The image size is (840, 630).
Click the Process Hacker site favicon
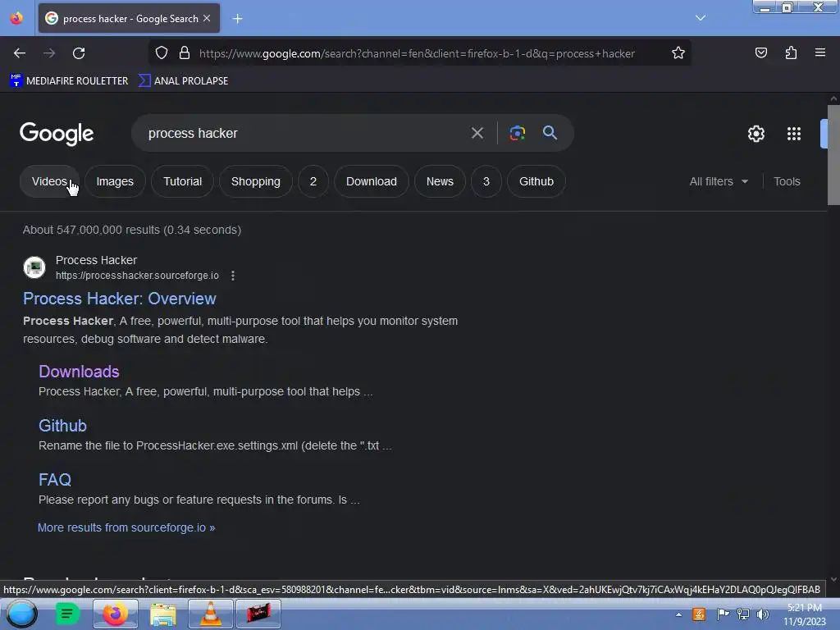click(x=34, y=267)
